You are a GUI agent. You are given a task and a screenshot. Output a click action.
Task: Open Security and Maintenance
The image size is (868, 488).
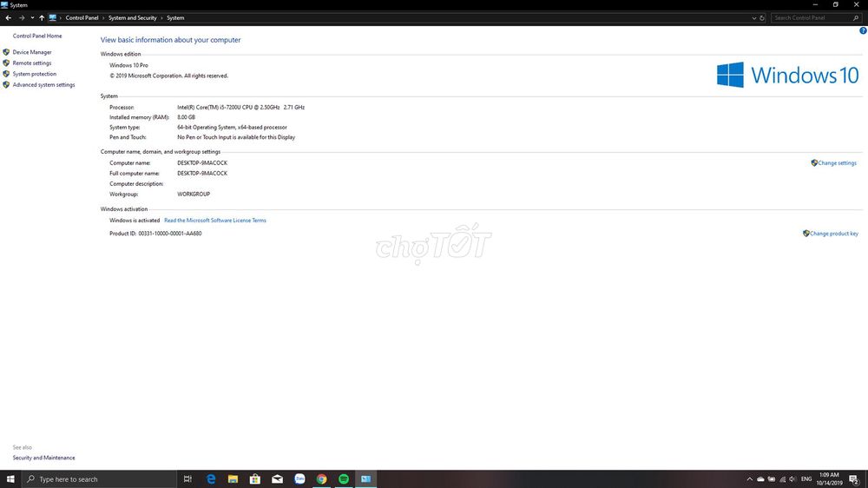pos(43,458)
